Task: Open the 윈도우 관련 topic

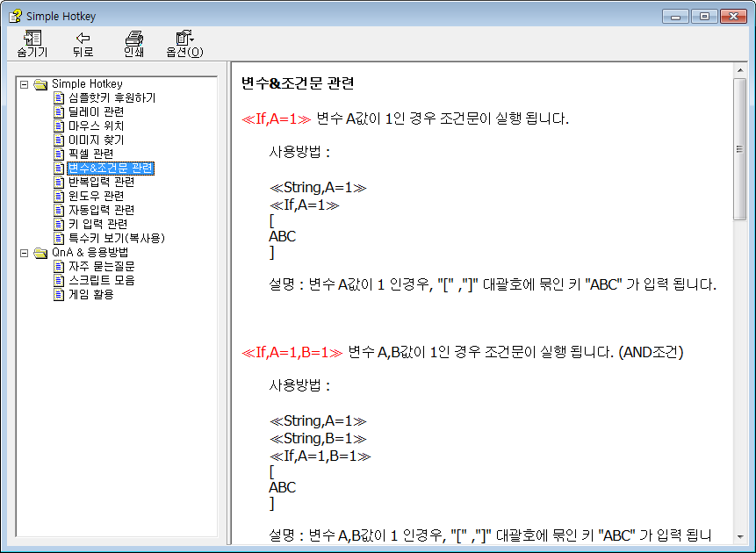Action: point(96,196)
